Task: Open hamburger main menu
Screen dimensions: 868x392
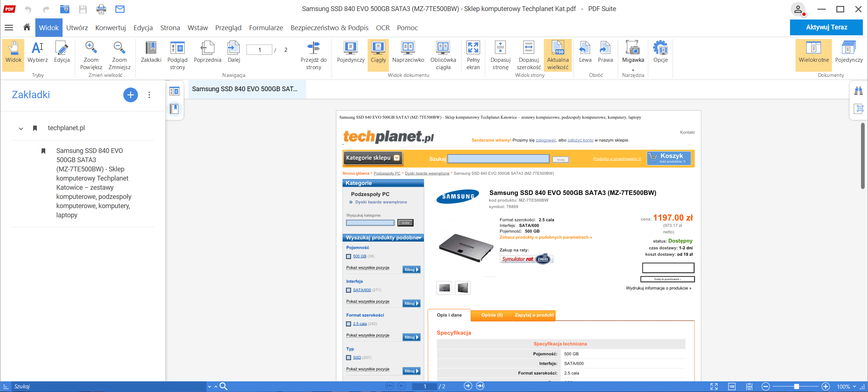Action: [9, 27]
